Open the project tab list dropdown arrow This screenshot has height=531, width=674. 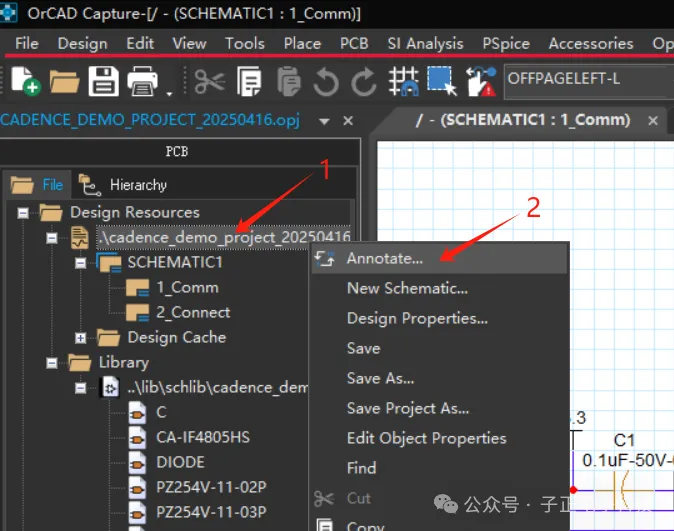pyautogui.click(x=325, y=121)
